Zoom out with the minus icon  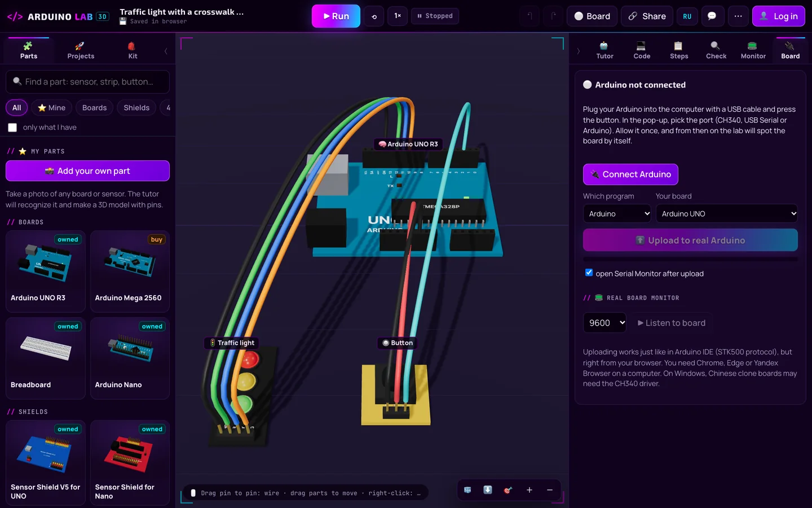[x=549, y=490]
